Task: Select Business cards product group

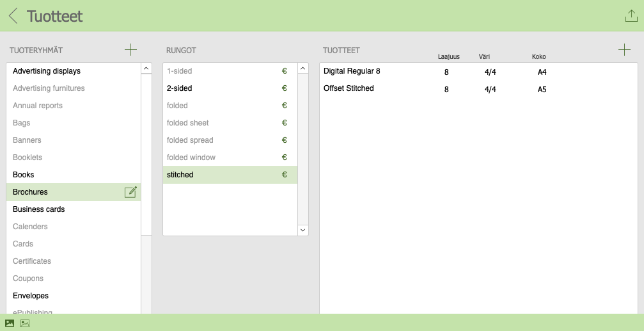Action: pos(38,209)
